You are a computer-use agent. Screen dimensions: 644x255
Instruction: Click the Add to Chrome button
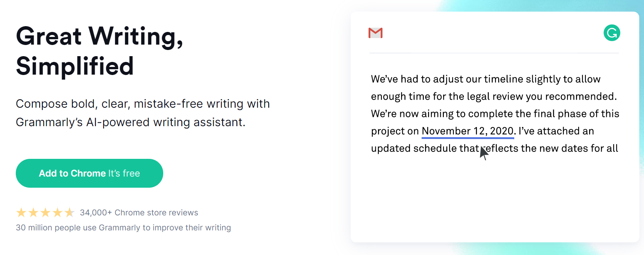89,173
